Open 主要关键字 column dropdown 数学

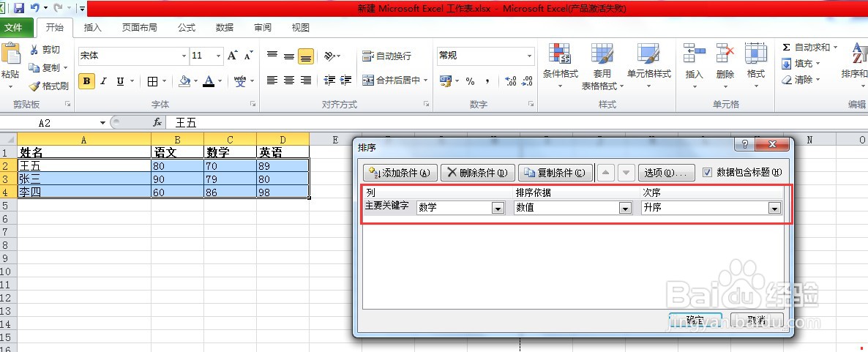coord(498,208)
